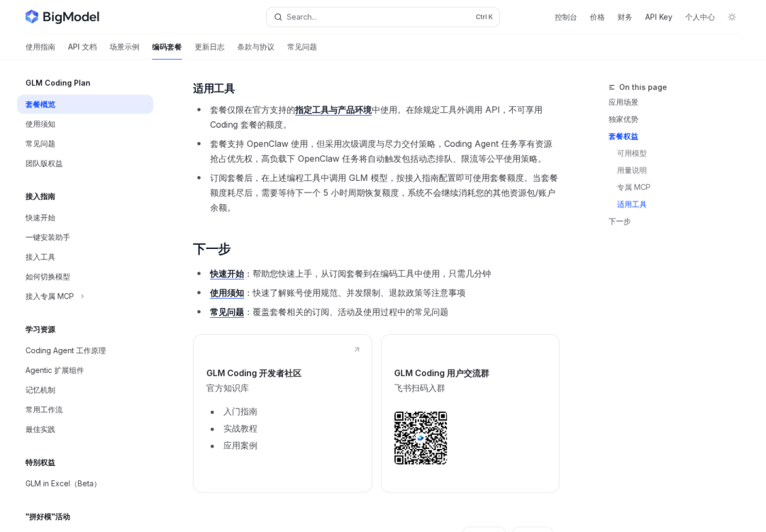Open 快速开始 in the sidebar
Image resolution: width=766 pixels, height=532 pixels.
[40, 218]
